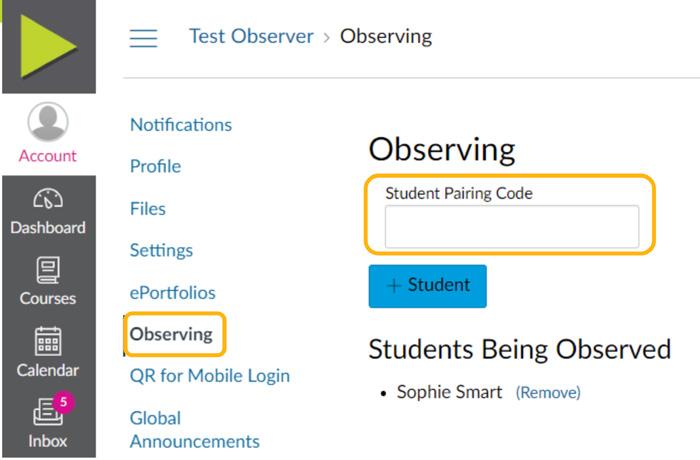Select the Observing menu item

[171, 334]
